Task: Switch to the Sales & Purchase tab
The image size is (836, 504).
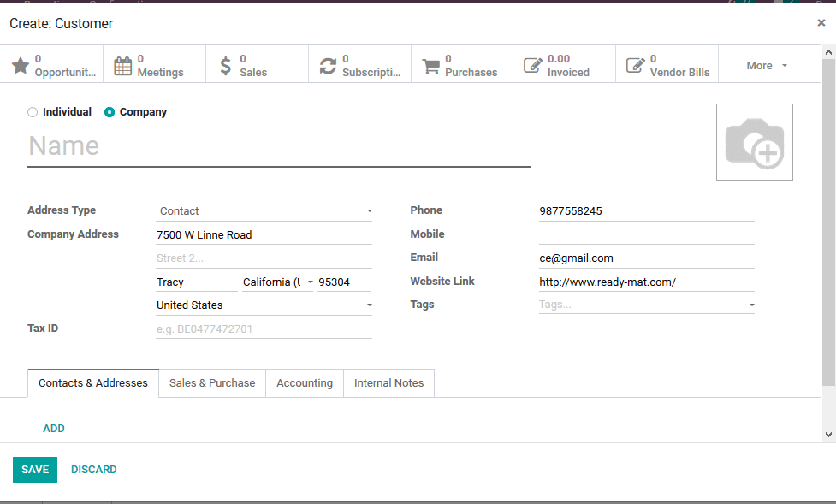Action: pos(212,383)
